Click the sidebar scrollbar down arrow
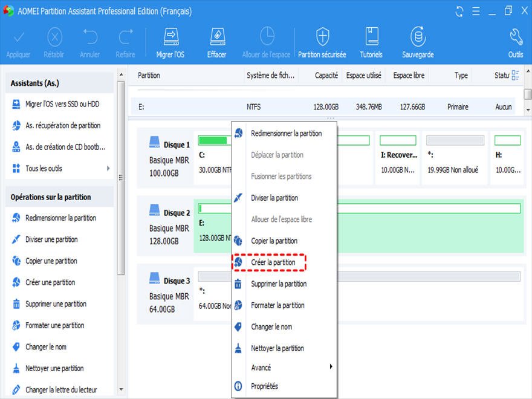The height and width of the screenshot is (399, 532). click(121, 389)
